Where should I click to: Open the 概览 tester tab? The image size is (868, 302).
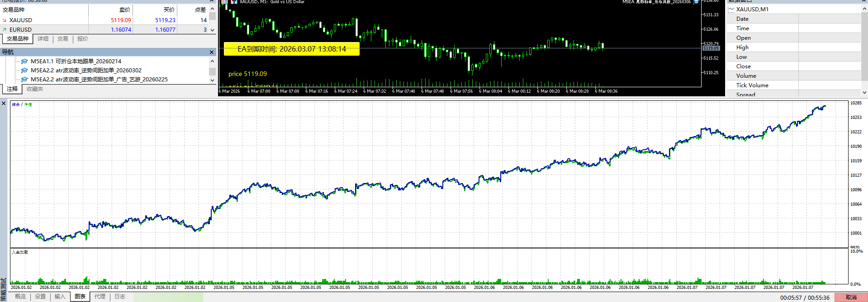20,297
